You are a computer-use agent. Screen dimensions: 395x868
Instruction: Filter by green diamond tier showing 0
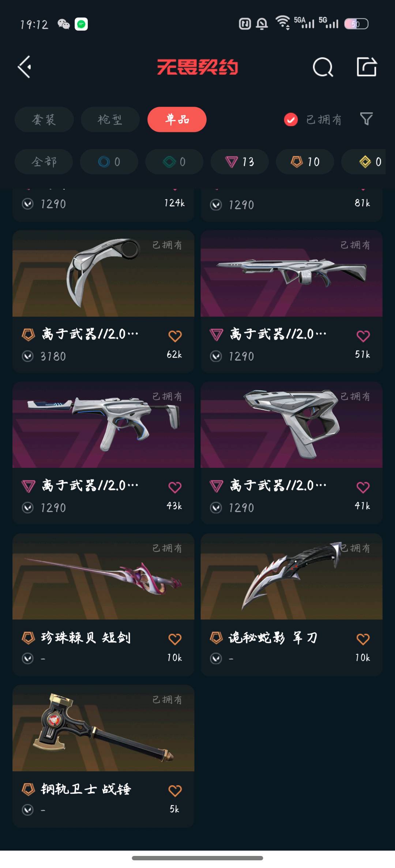[x=174, y=162]
